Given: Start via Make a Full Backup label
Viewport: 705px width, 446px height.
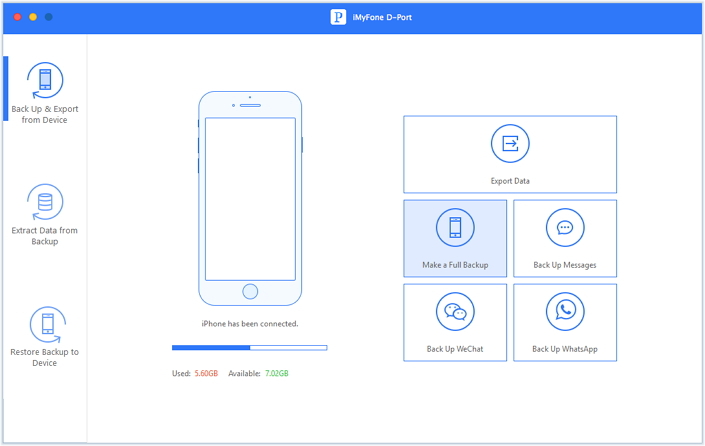Looking at the screenshot, I should [455, 265].
